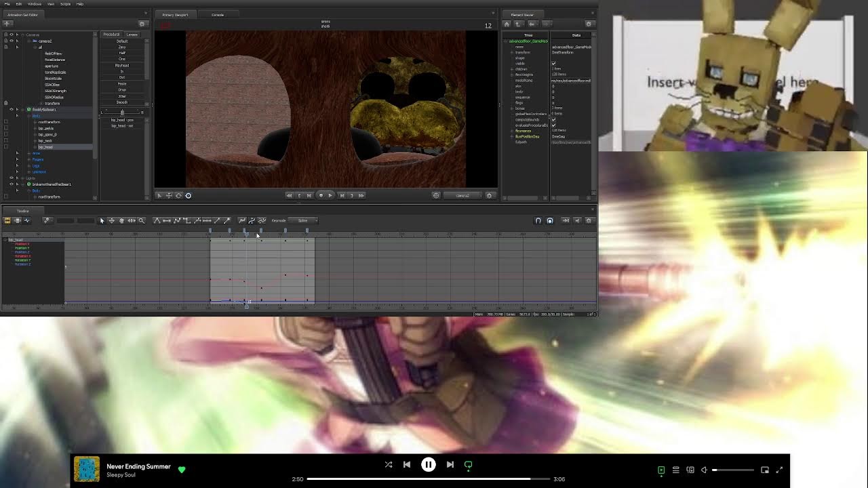
Task: Select the timeline pan hand tool
Action: (121, 220)
